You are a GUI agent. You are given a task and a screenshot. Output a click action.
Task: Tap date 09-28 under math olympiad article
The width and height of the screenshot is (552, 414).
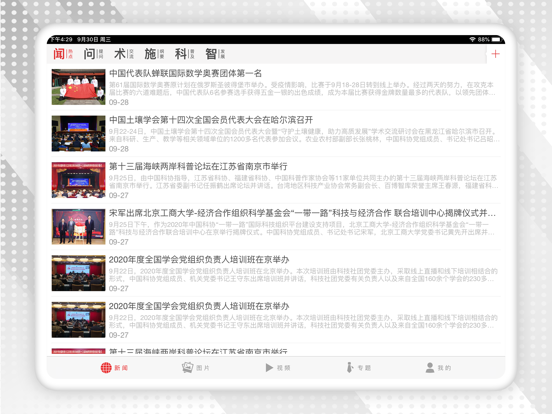[x=119, y=102]
